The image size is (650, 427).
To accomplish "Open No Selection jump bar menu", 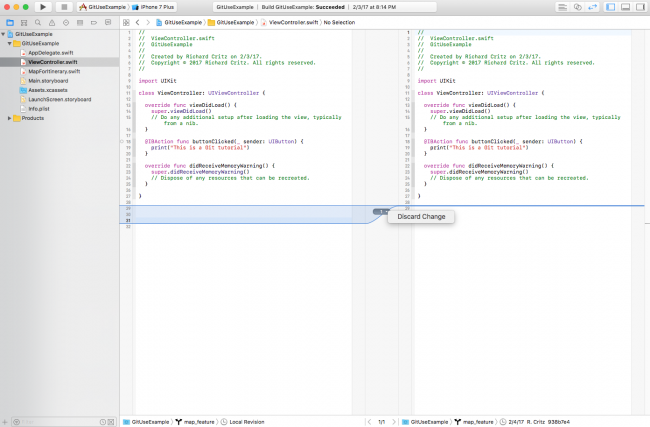I will (x=339, y=22).
